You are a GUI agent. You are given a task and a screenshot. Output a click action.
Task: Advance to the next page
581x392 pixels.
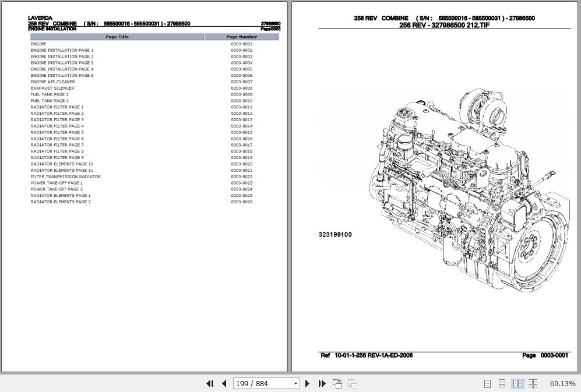(x=307, y=384)
